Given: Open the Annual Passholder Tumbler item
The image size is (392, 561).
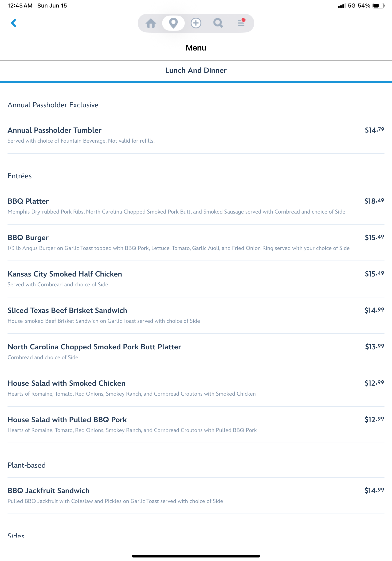Looking at the screenshot, I should pyautogui.click(x=55, y=130).
